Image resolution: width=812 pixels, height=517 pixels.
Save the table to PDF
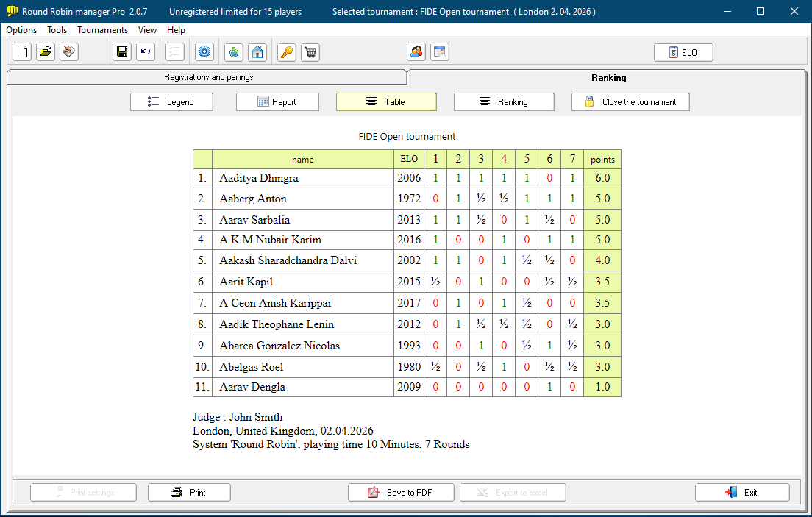pos(401,493)
